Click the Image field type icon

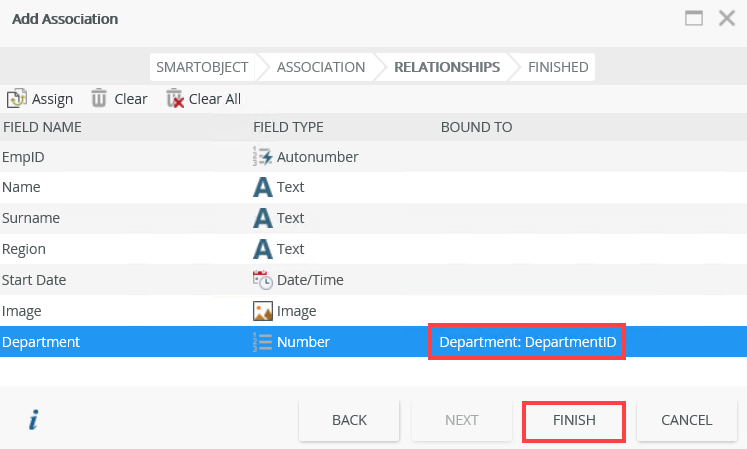[x=262, y=311]
